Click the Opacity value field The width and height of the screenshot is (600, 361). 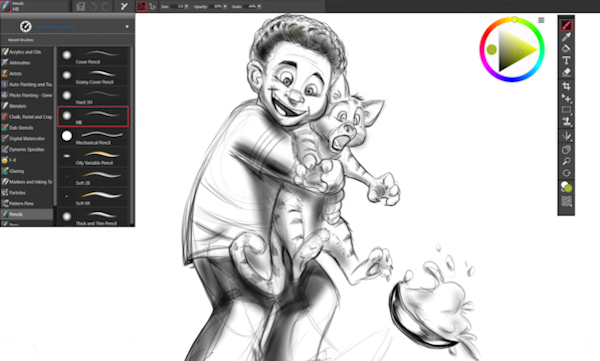(215, 7)
